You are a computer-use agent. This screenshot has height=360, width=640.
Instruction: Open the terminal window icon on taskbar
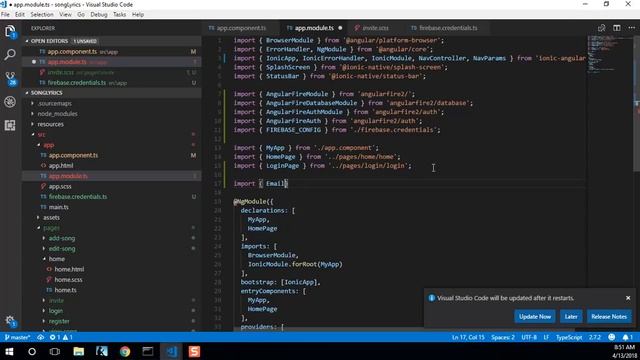(x=148, y=351)
